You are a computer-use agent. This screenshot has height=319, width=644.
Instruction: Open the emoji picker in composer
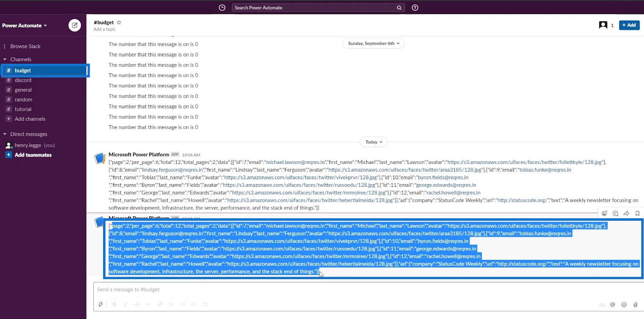point(624,305)
